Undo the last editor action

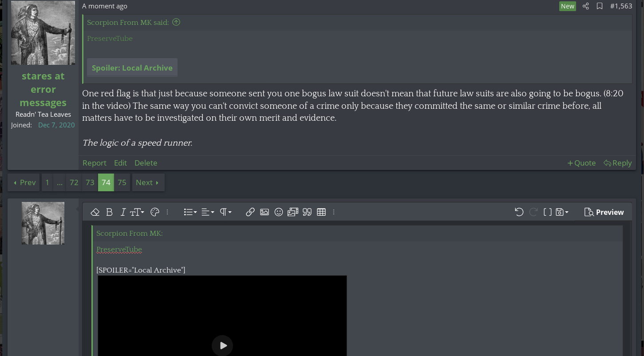[519, 212]
